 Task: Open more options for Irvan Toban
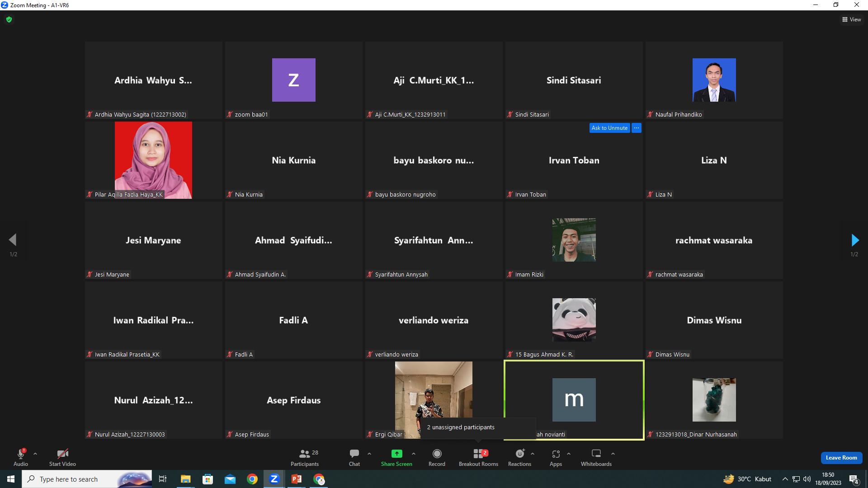(x=637, y=128)
